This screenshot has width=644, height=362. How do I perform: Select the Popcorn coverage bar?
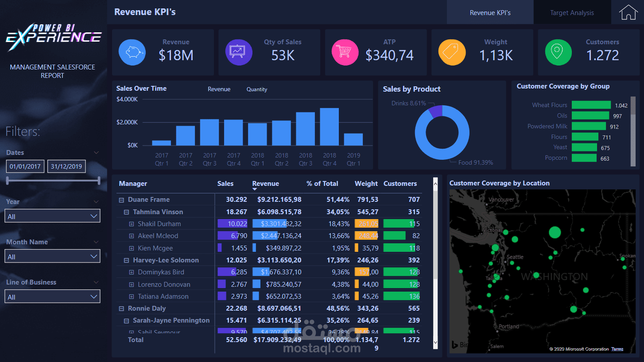click(584, 158)
